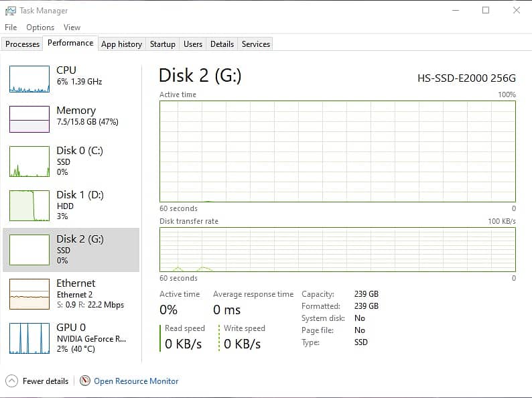Select the Memory sidebar label
This screenshot has width=532, height=398.
click(x=76, y=111)
